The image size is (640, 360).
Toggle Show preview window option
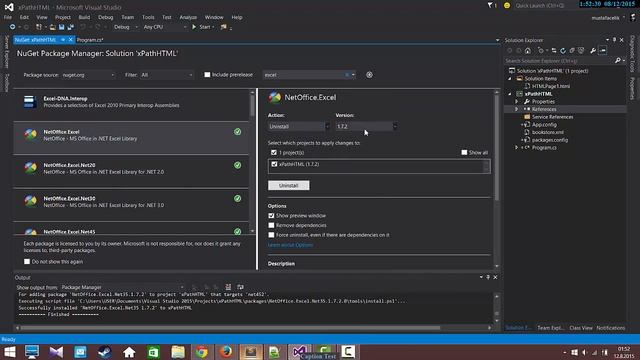(271, 216)
